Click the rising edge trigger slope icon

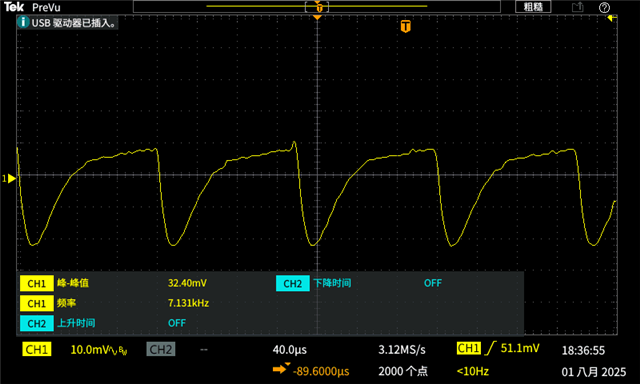(x=491, y=348)
